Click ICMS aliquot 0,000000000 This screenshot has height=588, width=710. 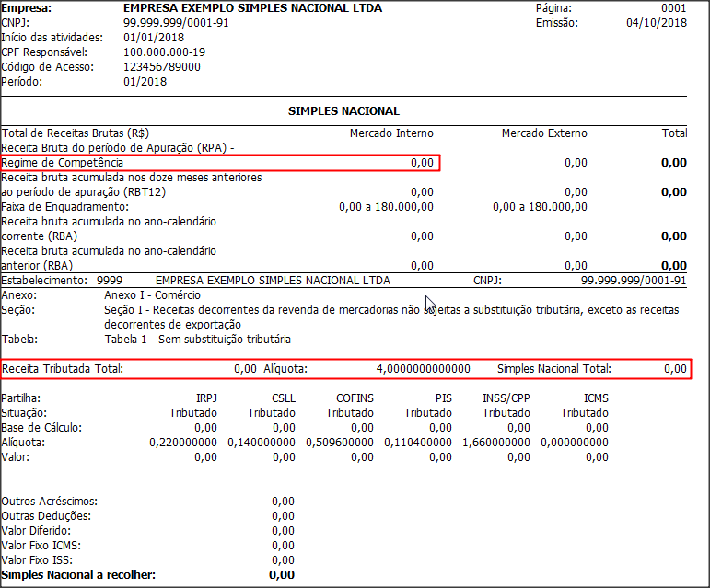coord(575,443)
